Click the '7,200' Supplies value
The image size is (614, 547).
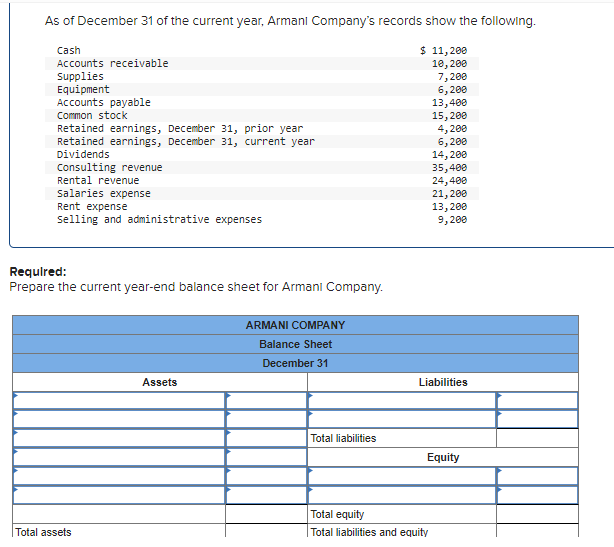(x=452, y=76)
